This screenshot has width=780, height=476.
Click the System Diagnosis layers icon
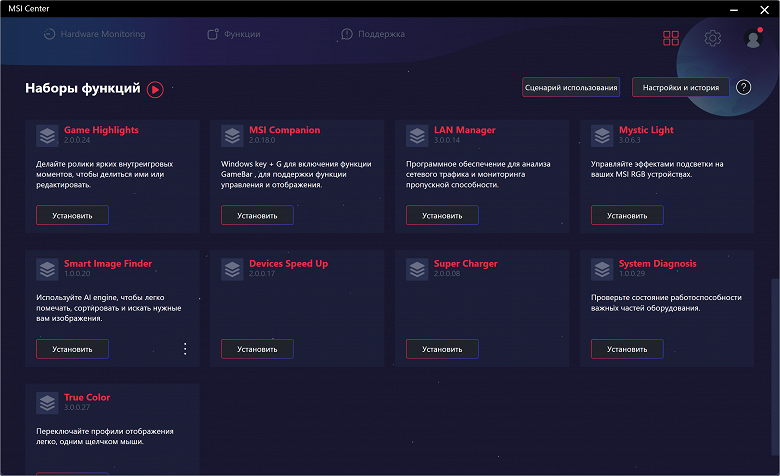click(602, 269)
